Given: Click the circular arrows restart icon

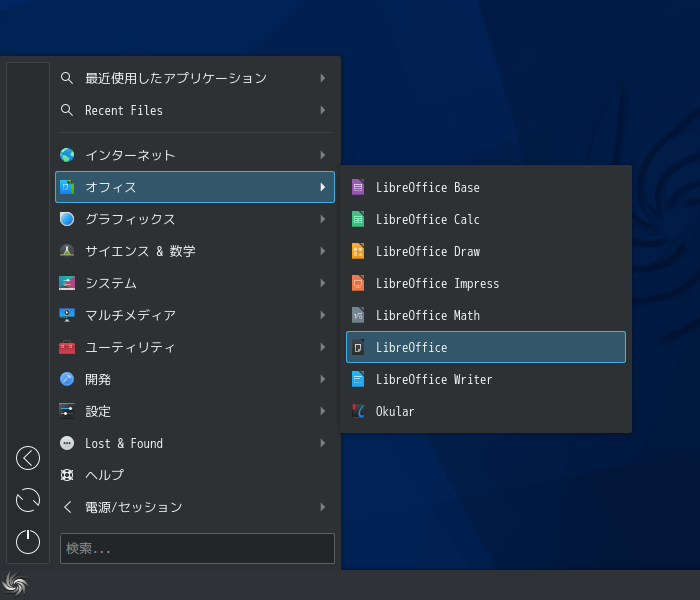Looking at the screenshot, I should 28,500.
